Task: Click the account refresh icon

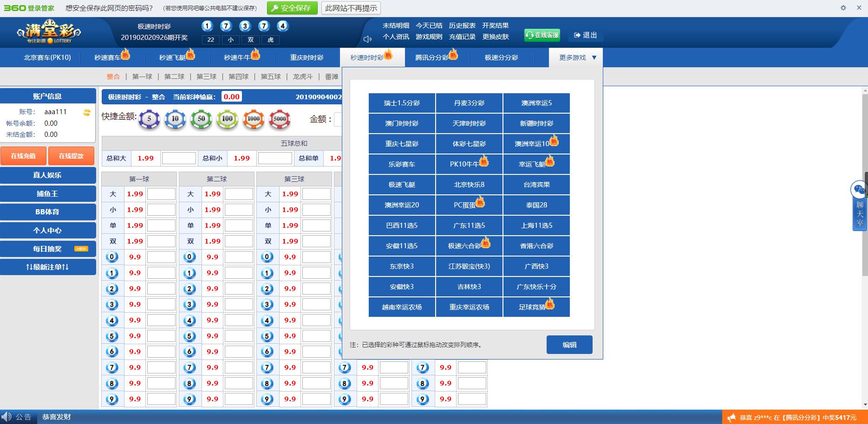Action: [86, 112]
